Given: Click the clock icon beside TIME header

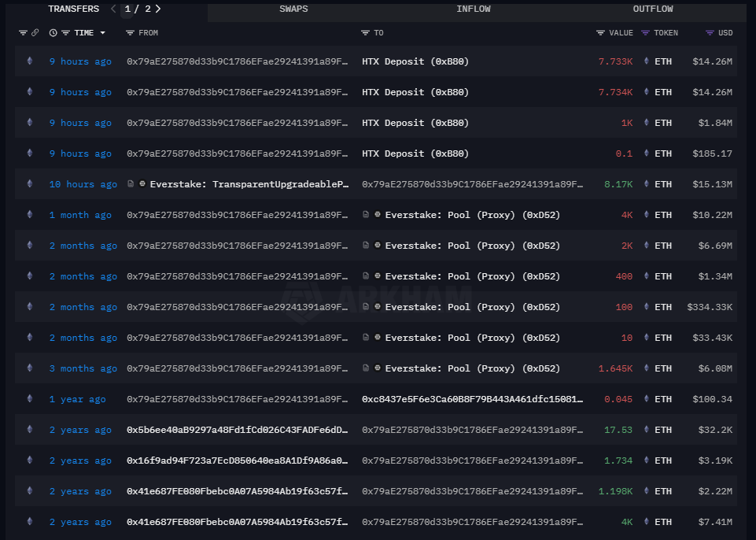Looking at the screenshot, I should pos(53,33).
